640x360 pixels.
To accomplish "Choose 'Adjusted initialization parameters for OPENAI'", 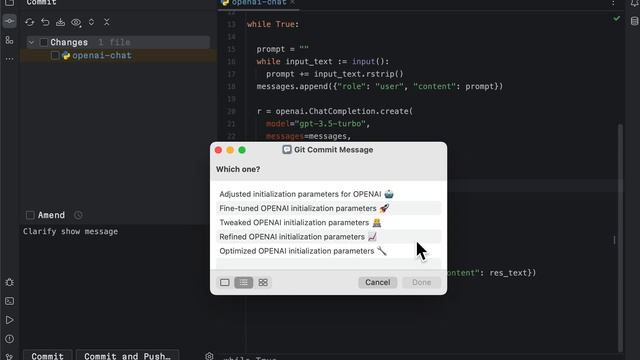I will click(x=329, y=194).
